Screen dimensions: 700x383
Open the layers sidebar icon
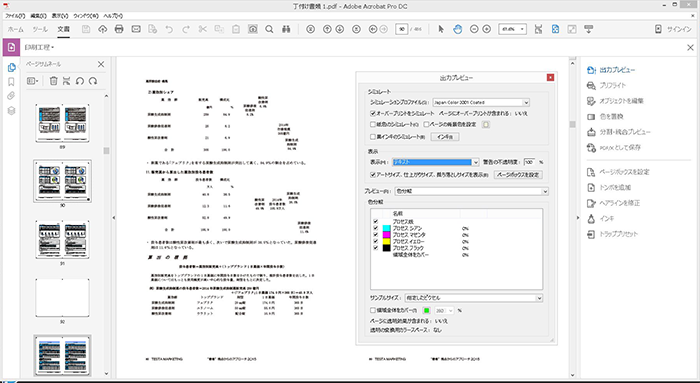tap(12, 111)
